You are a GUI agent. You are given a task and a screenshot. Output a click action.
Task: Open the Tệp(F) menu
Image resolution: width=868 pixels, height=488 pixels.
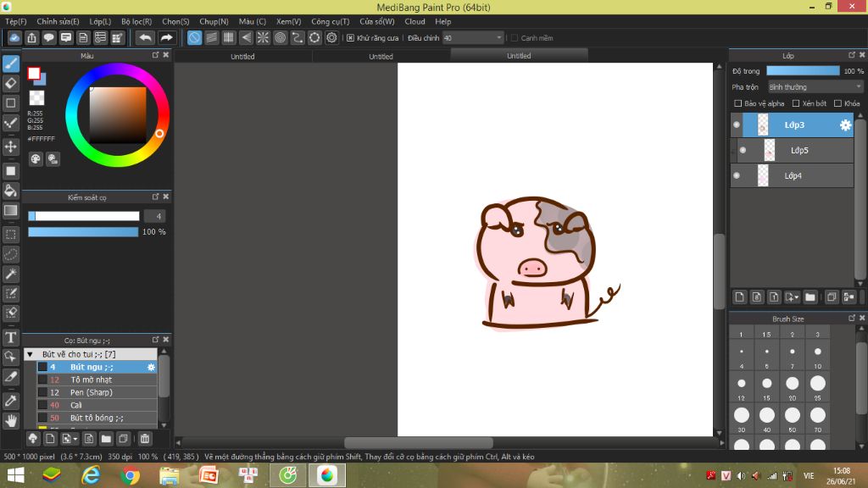[x=16, y=21]
